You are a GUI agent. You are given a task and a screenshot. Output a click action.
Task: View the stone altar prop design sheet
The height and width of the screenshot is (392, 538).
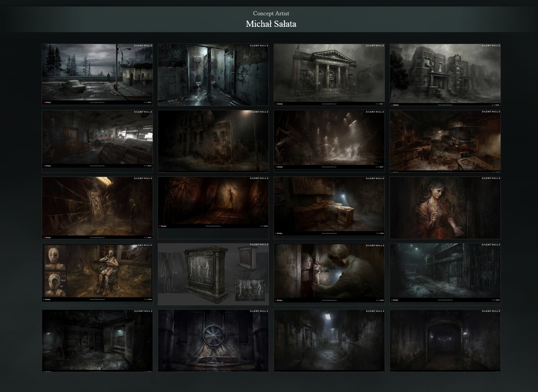tap(213, 273)
